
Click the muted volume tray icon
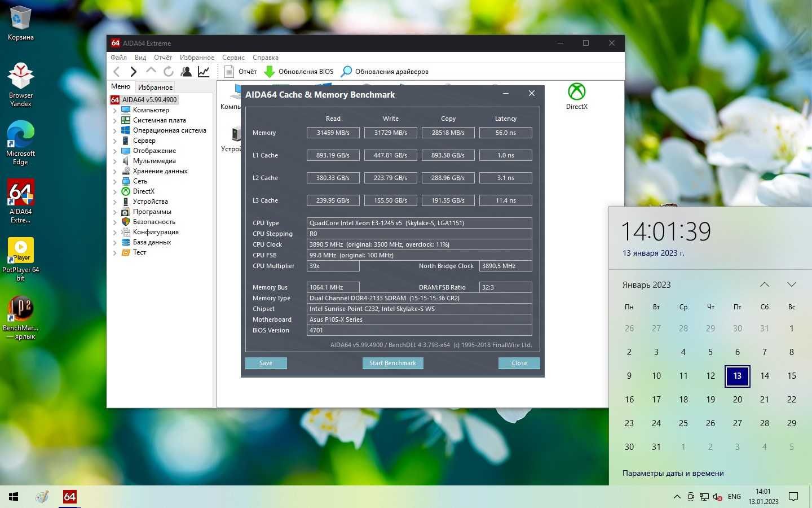click(x=718, y=497)
